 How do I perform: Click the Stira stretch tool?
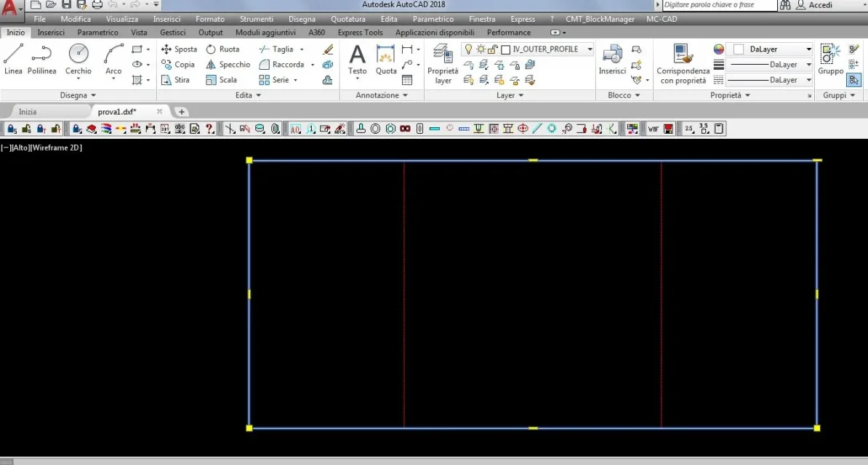pos(175,80)
